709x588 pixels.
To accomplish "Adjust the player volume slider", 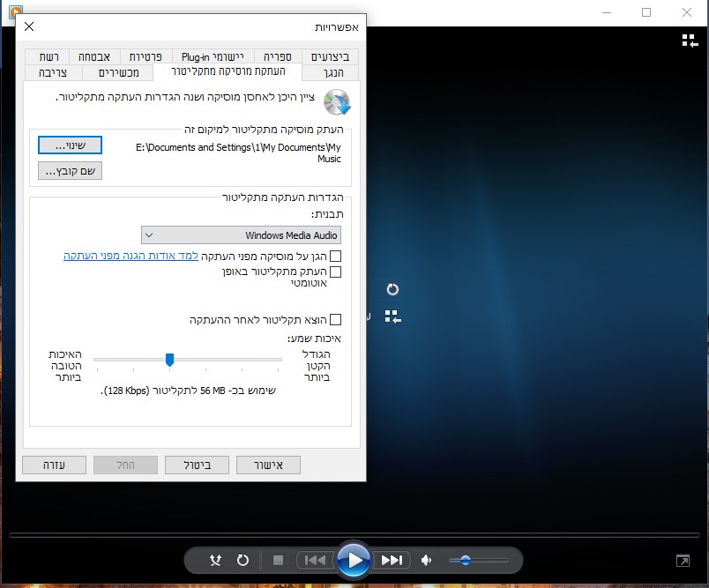I will (x=478, y=561).
